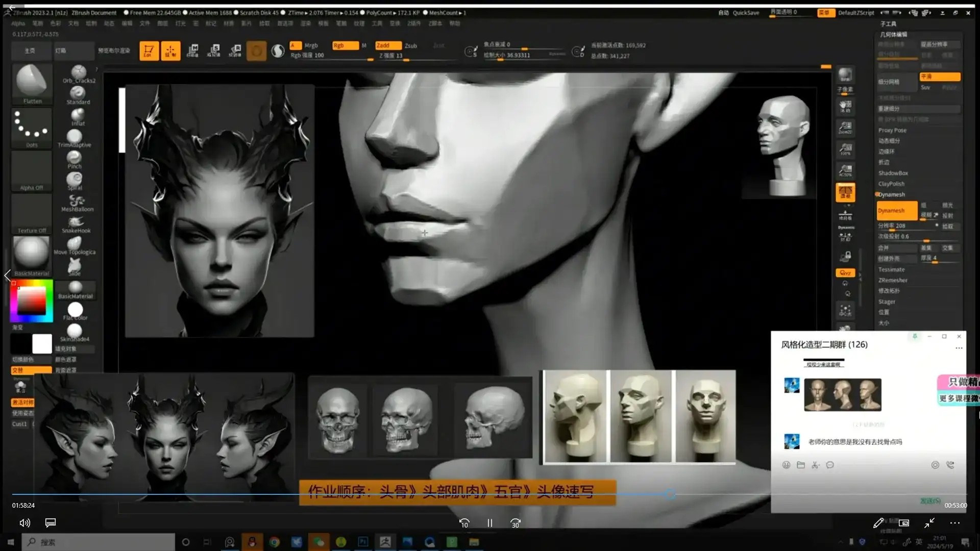The image size is (980, 551).
Task: Adjust the Z intensity slider
Action: (x=406, y=59)
